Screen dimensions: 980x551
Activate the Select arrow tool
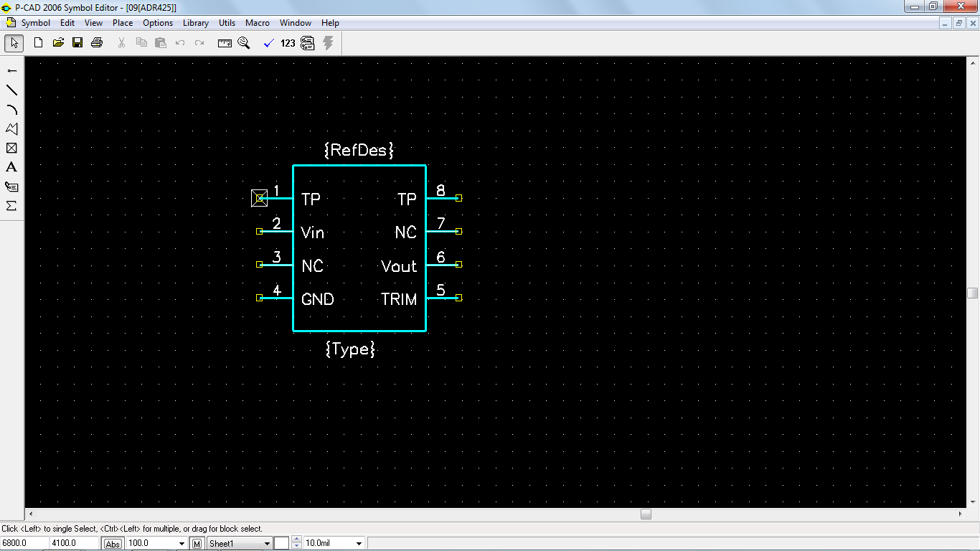tap(14, 43)
